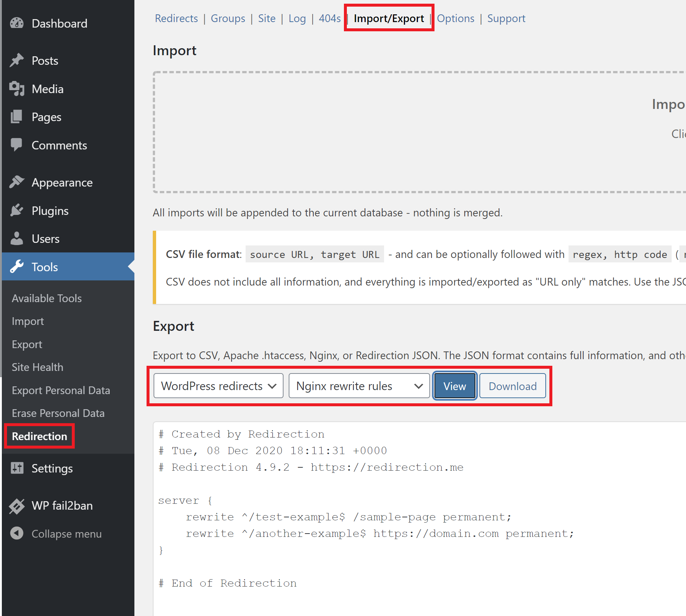Click the View export button
The height and width of the screenshot is (616, 686).
455,386
